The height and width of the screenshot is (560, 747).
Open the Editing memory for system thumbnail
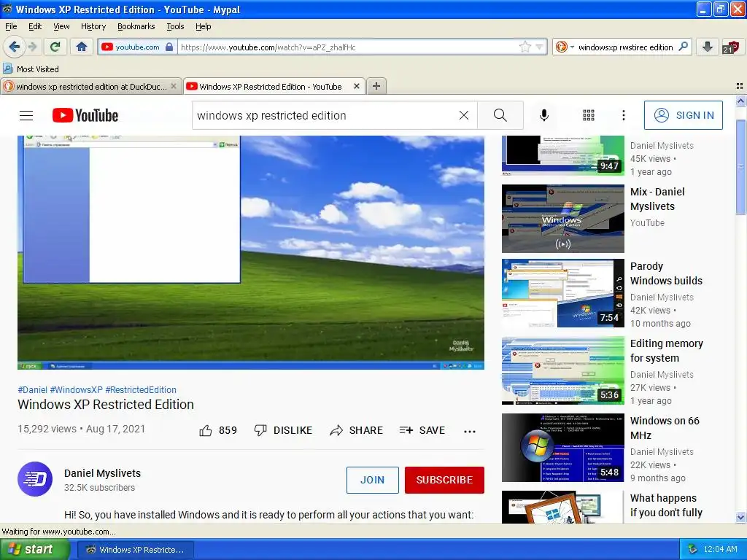tap(562, 371)
